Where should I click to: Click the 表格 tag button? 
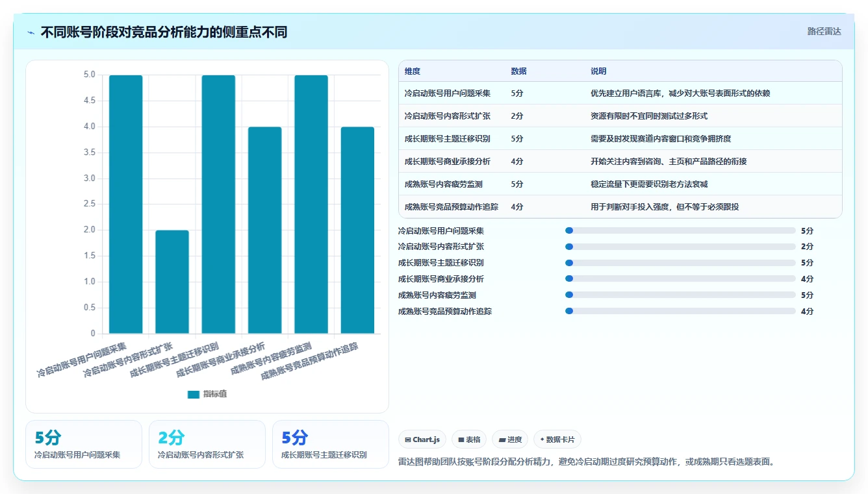click(469, 439)
